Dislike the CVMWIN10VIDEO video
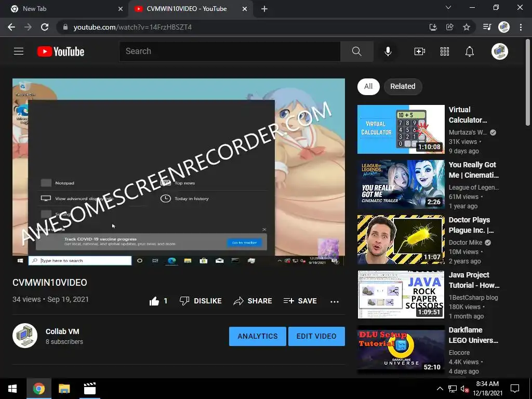This screenshot has width=532, height=399. [201, 301]
